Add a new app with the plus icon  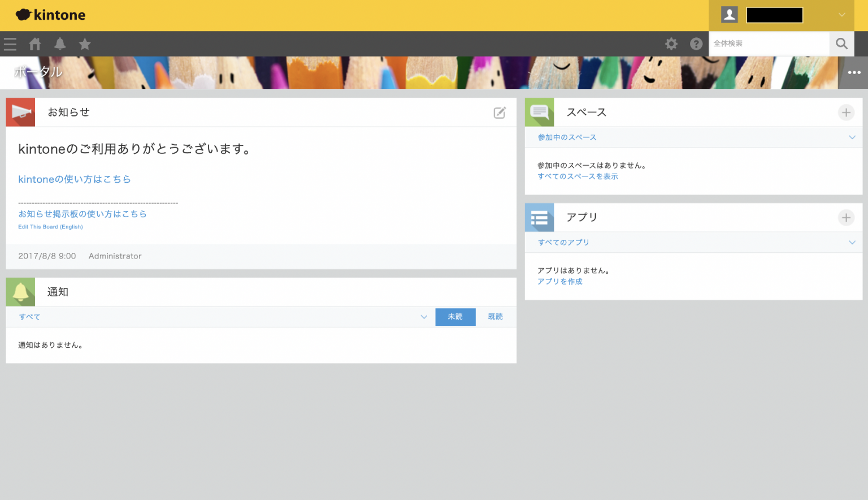846,218
